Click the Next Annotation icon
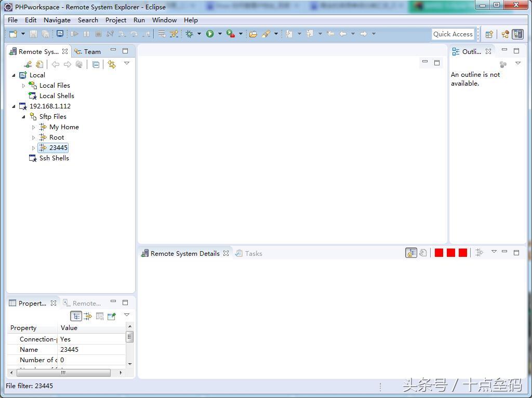 click(289, 34)
